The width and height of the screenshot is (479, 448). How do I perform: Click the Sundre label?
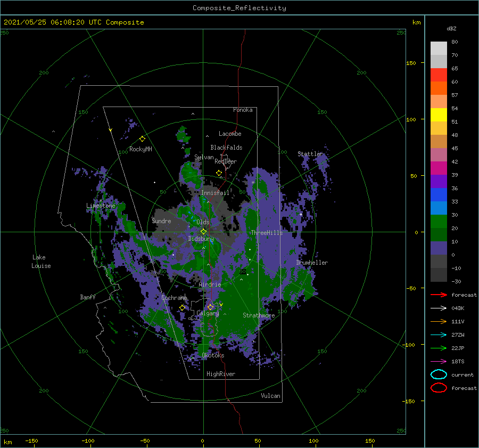pos(161,221)
